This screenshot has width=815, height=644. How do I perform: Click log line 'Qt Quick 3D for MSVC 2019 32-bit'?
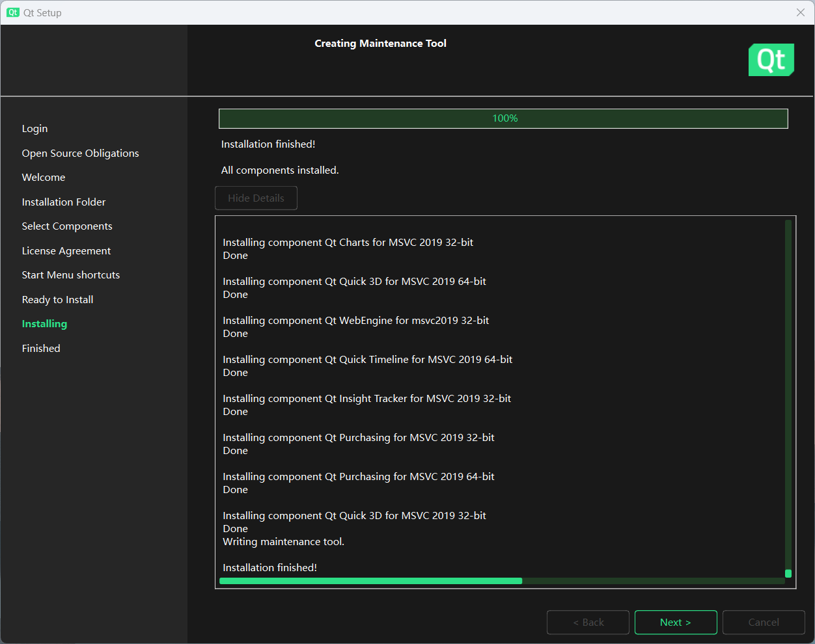[x=355, y=516]
